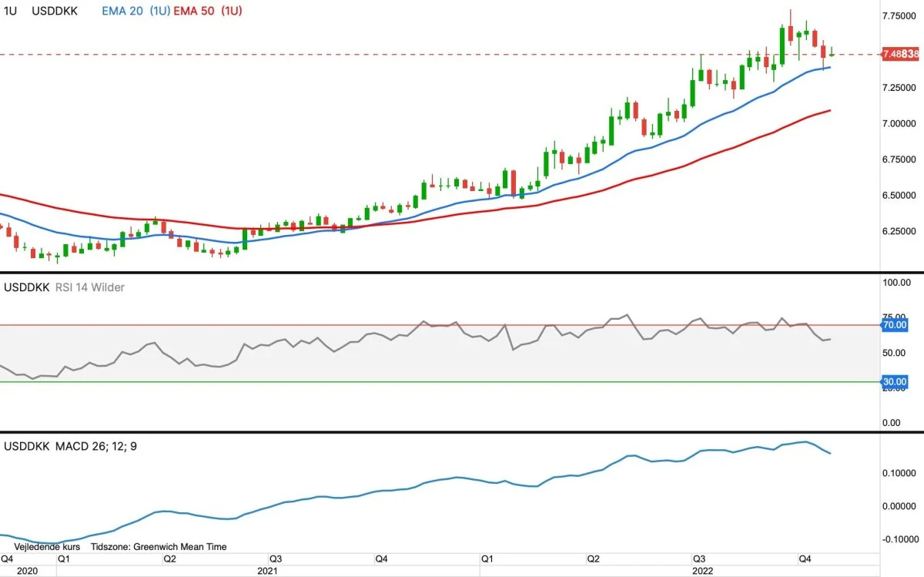
Task: Select the 6.50000 price axis value
Action: 901,196
